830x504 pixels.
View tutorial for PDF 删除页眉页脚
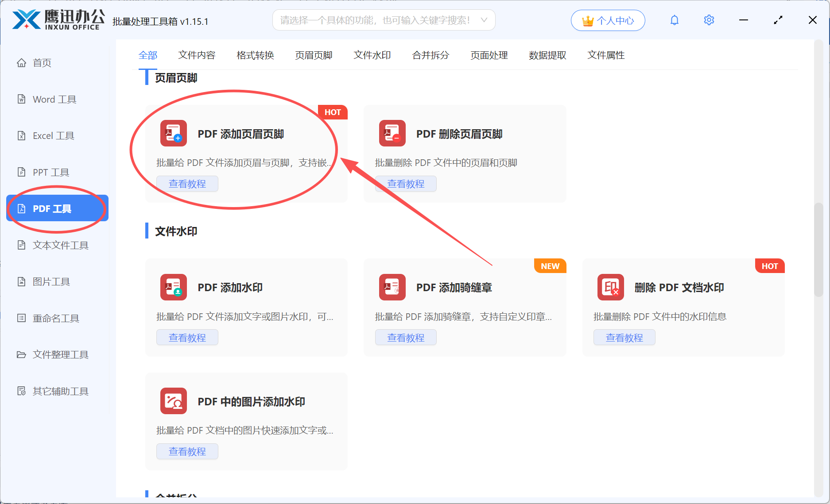(x=406, y=184)
